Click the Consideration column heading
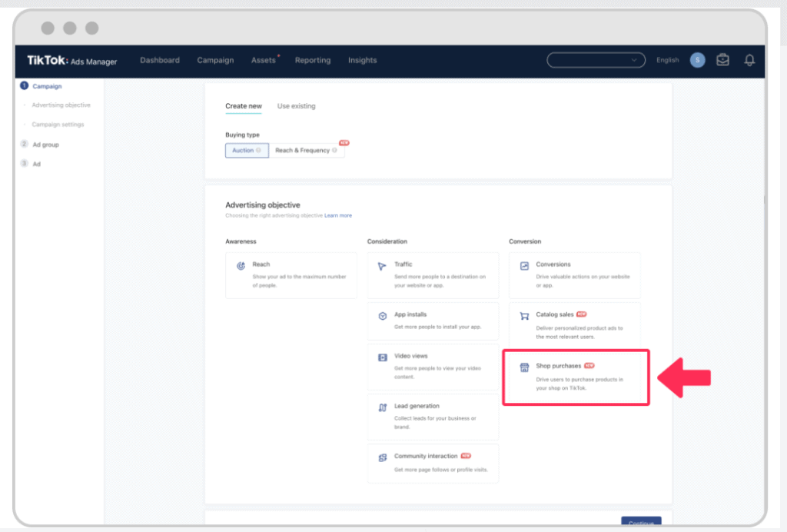This screenshot has width=787, height=532. tap(387, 241)
